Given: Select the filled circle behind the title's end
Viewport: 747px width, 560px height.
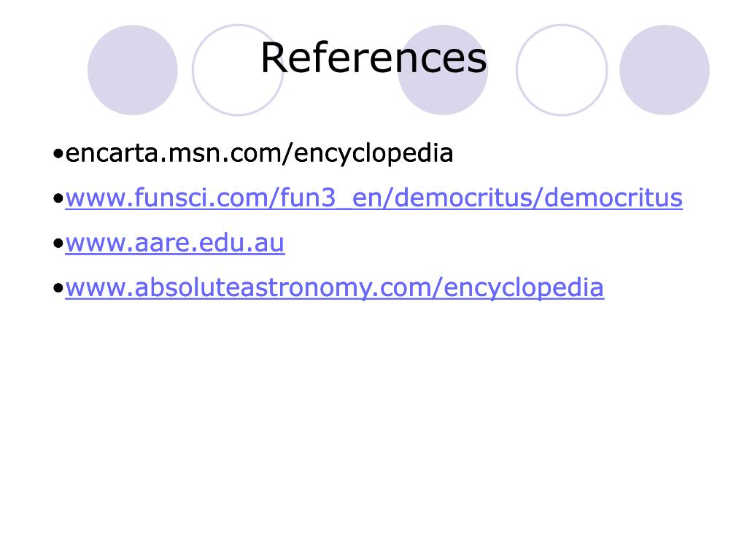Looking at the screenshot, I should (x=443, y=70).
